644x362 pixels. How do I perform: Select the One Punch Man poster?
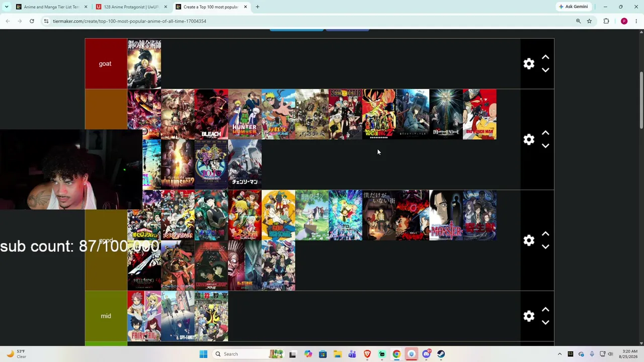pyautogui.click(x=479, y=114)
